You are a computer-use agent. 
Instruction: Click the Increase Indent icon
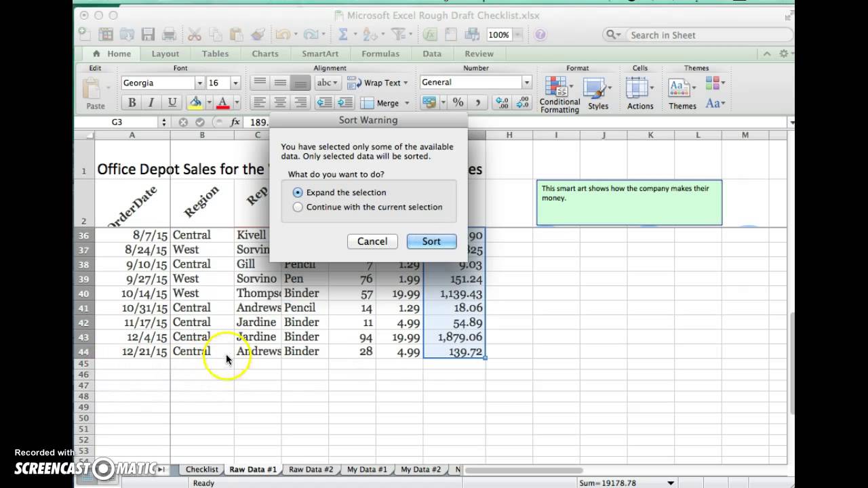tap(345, 102)
